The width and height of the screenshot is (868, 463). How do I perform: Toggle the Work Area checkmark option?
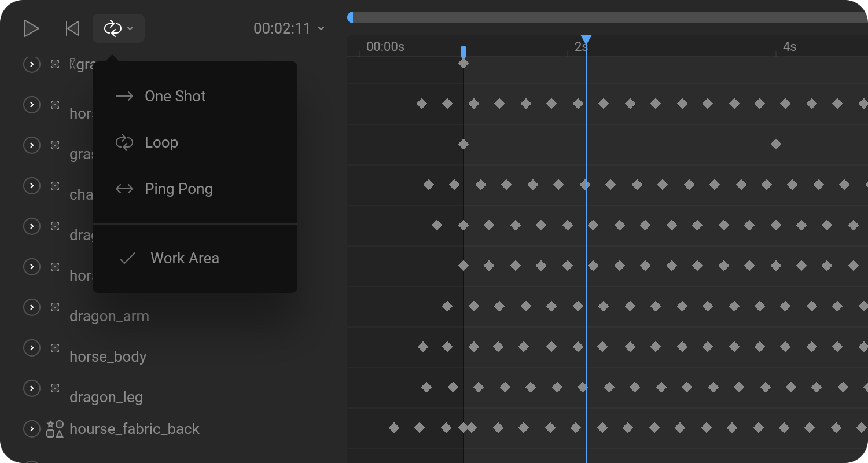(184, 258)
